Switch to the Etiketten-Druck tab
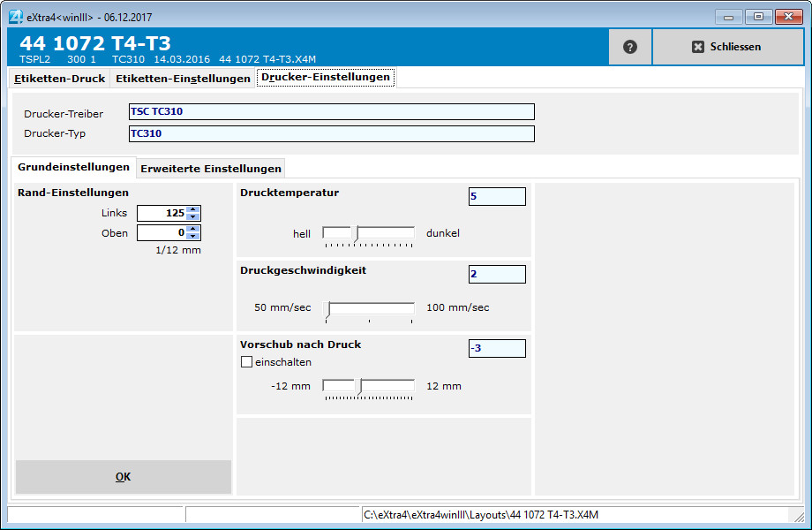812x530 pixels. (59, 78)
